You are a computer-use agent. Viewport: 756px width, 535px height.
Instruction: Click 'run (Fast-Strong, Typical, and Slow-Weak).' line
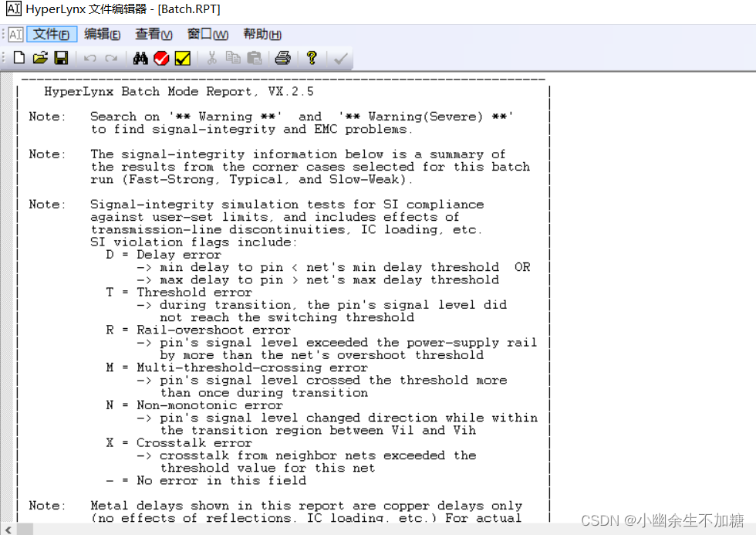251,179
